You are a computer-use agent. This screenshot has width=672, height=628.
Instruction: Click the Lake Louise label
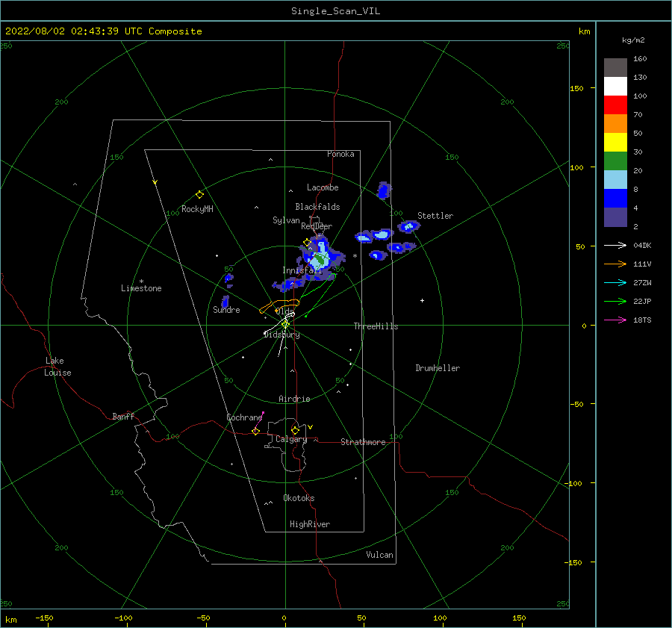tap(57, 367)
